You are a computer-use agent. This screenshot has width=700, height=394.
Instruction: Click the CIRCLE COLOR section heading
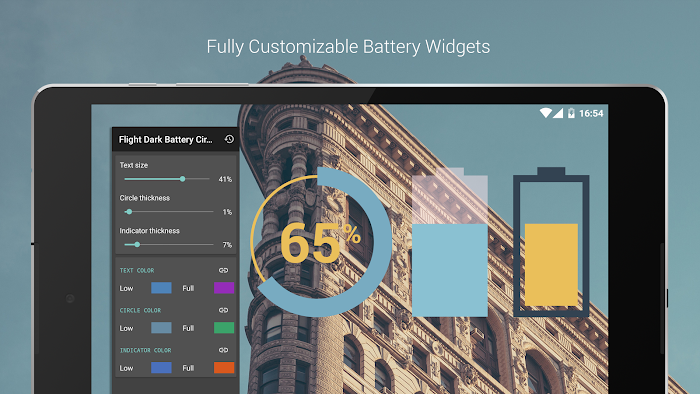(140, 310)
